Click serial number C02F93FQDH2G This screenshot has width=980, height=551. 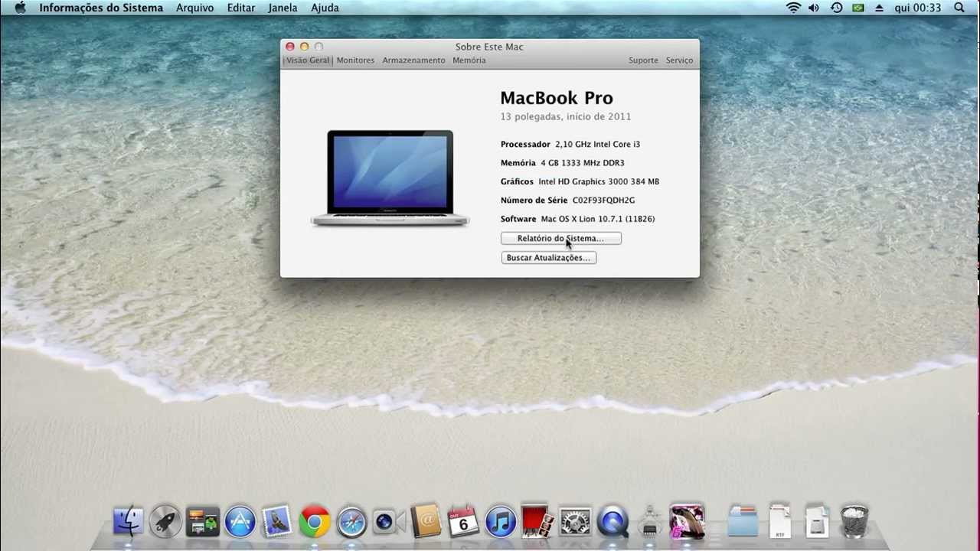pos(603,201)
